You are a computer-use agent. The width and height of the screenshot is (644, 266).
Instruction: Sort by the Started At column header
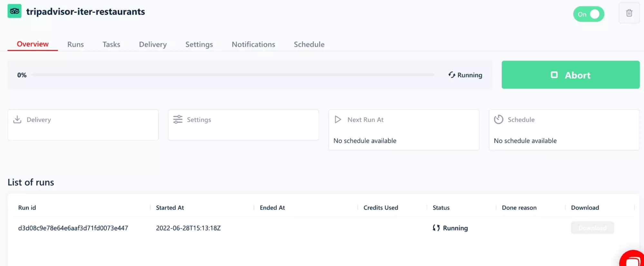(x=170, y=208)
